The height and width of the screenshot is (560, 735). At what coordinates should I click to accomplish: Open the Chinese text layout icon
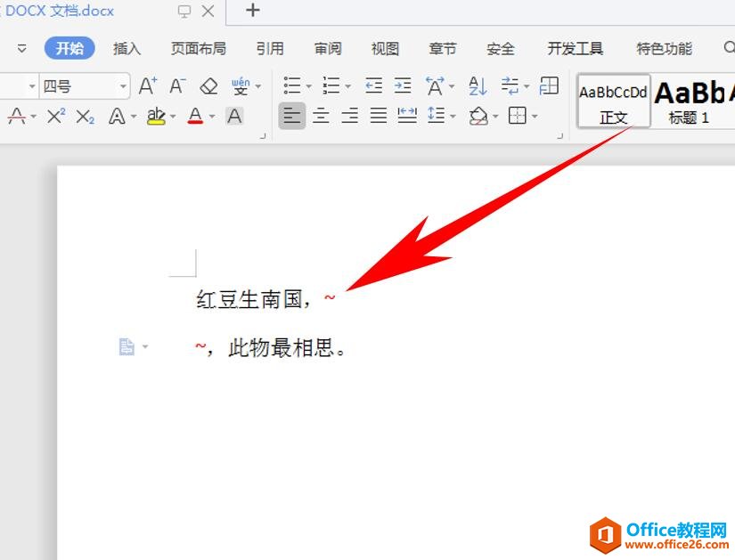[435, 85]
